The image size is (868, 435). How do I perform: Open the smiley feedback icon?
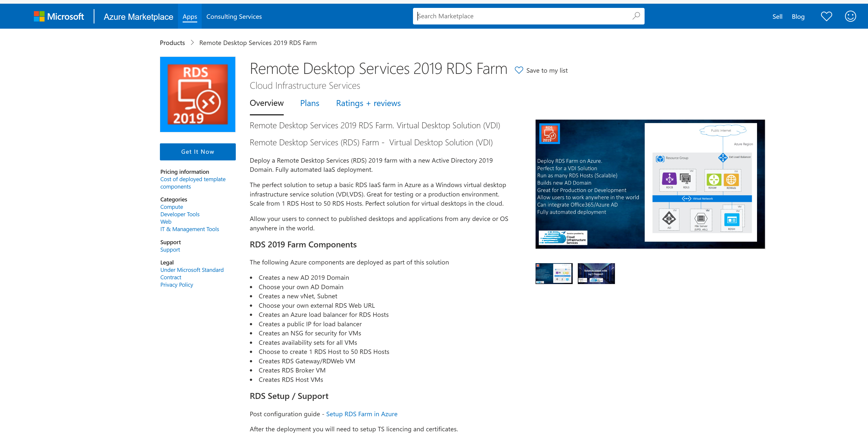coord(850,16)
